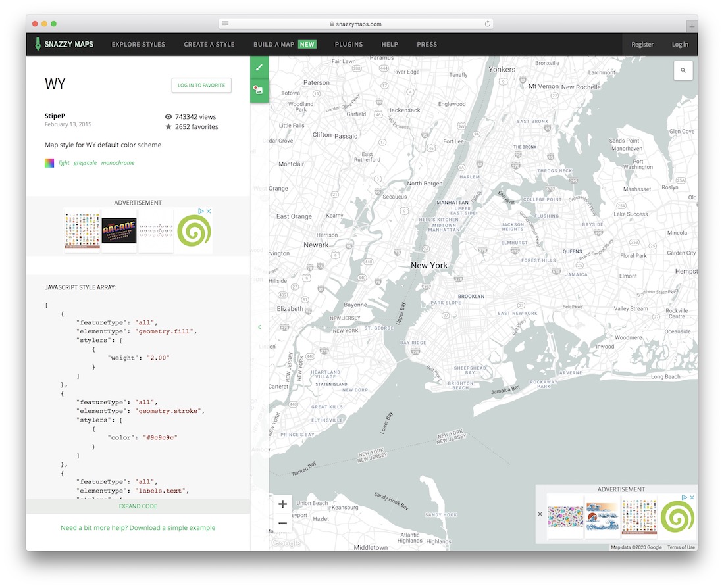Click the favorites star icon
724x588 pixels.
click(x=168, y=126)
